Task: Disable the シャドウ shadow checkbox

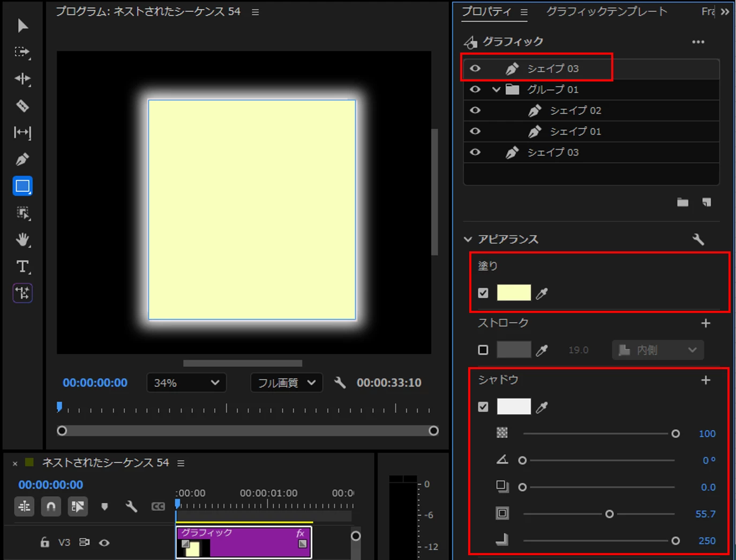Action: (x=483, y=407)
